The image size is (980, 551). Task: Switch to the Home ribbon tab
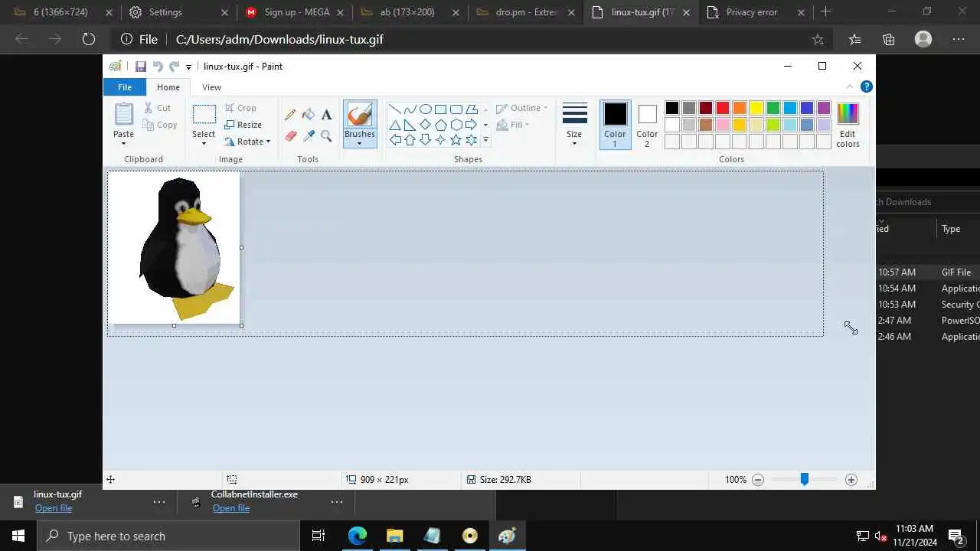168,87
